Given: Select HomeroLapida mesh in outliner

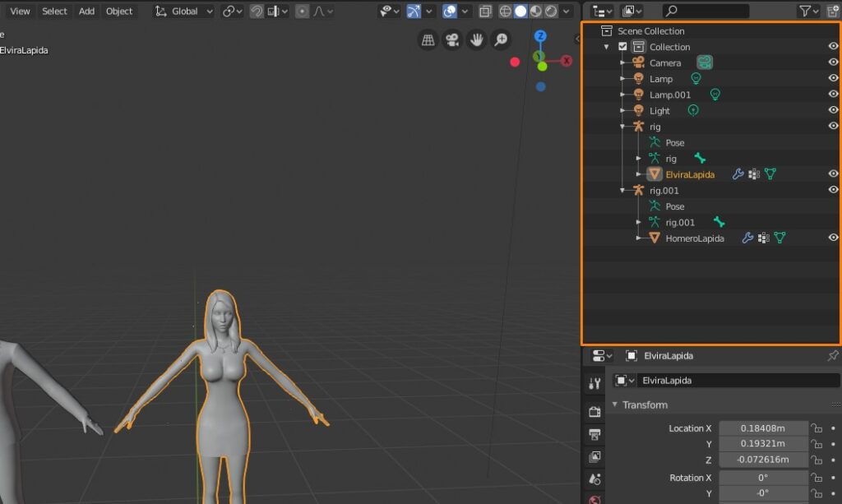Looking at the screenshot, I should point(694,238).
